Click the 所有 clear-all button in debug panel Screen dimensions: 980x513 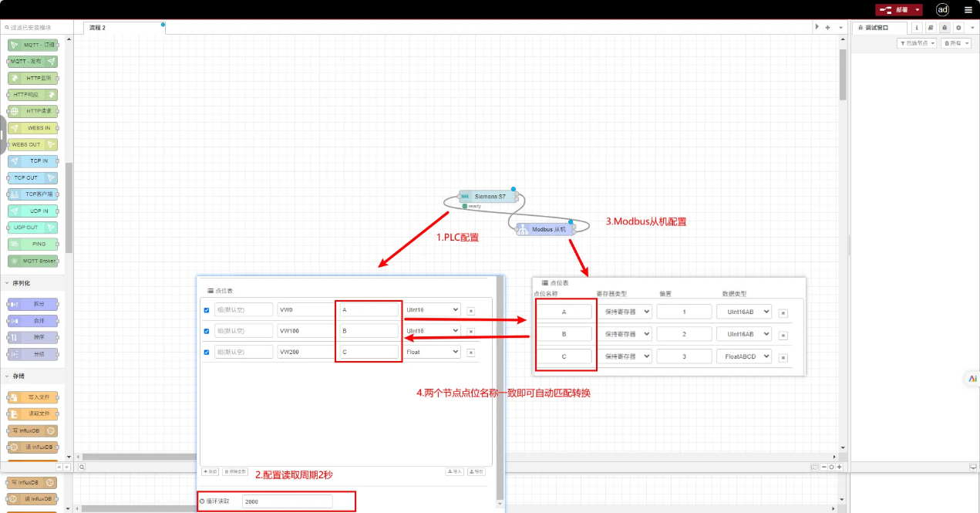point(956,43)
